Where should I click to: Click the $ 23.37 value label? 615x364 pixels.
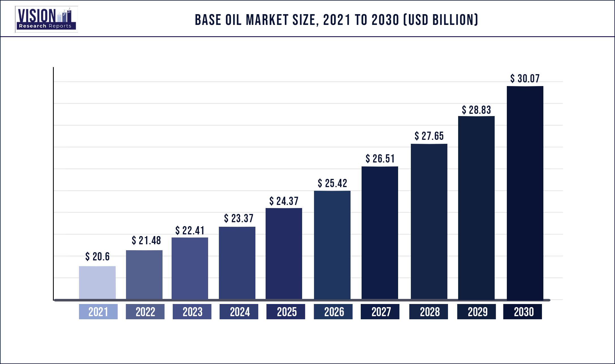pyautogui.click(x=239, y=218)
